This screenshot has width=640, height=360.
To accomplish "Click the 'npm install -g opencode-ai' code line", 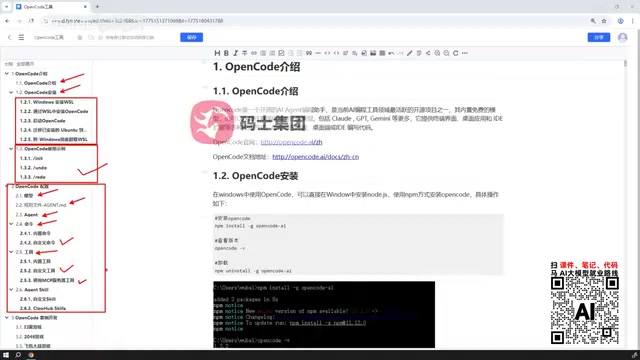I will click(250, 226).
